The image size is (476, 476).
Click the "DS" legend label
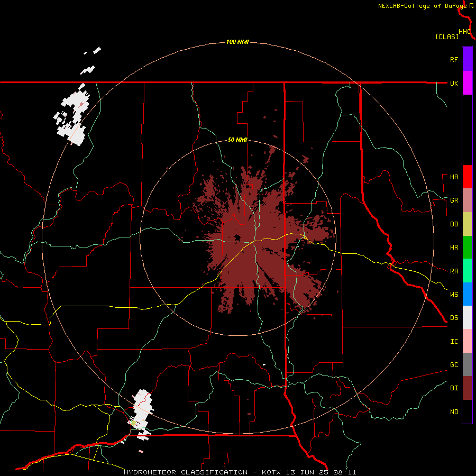pyautogui.click(x=454, y=318)
